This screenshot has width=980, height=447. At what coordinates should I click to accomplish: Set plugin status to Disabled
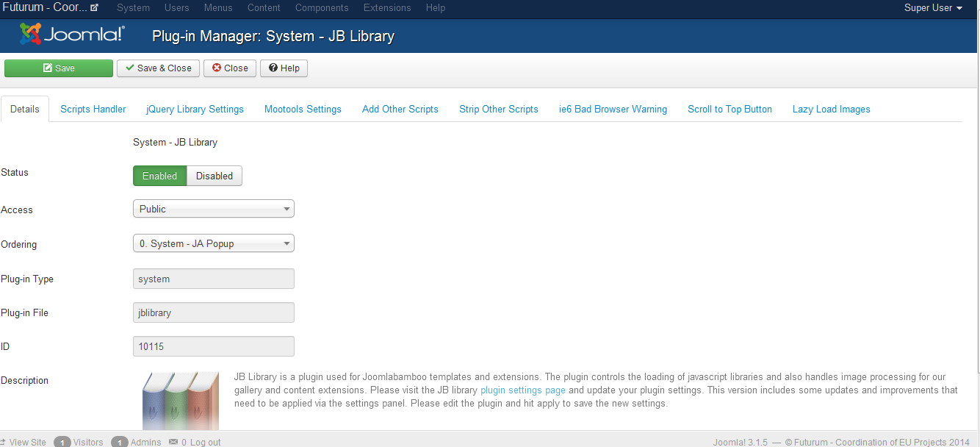[x=215, y=176]
